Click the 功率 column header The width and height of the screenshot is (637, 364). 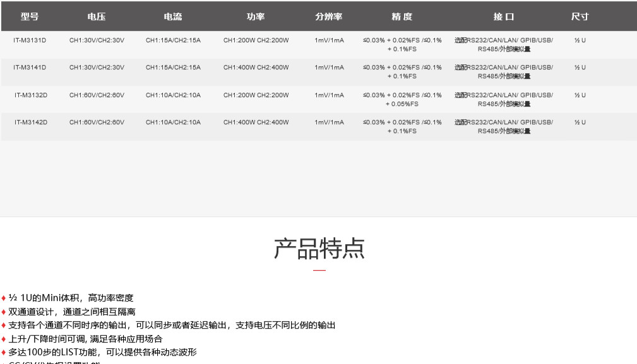(x=256, y=17)
